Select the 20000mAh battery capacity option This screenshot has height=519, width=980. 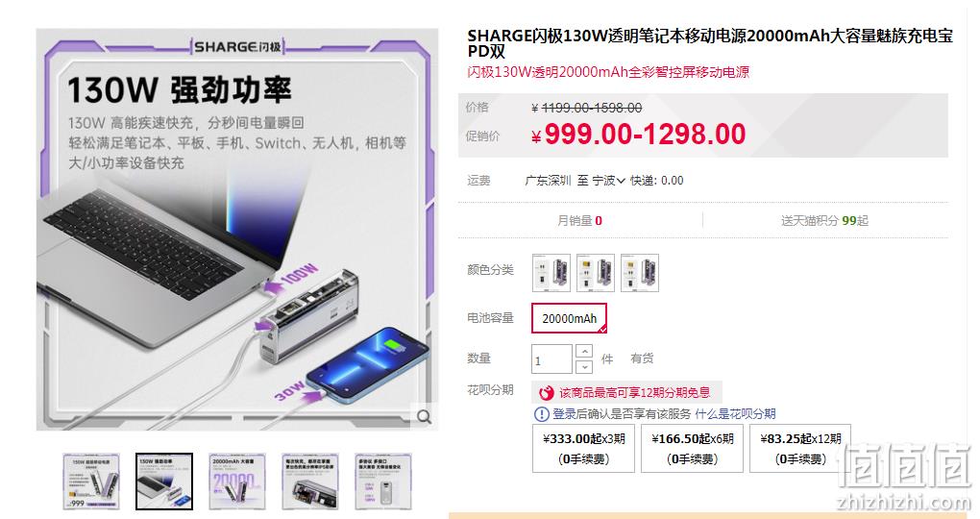pos(569,318)
